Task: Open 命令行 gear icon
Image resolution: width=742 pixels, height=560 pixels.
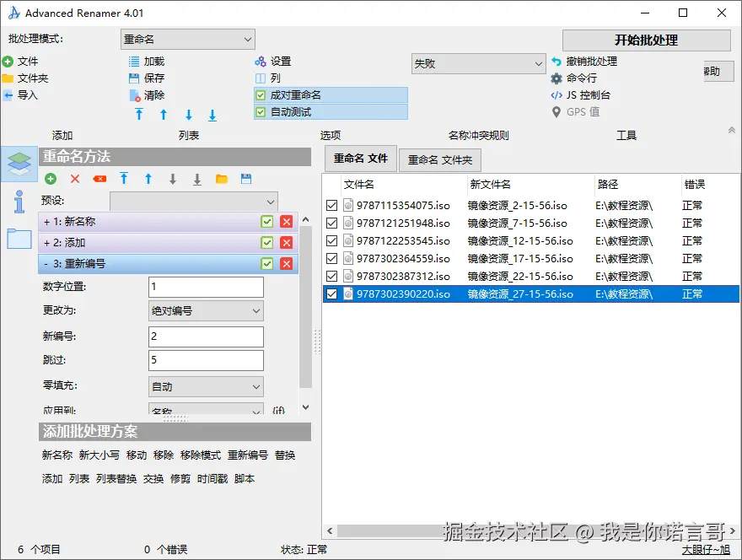Action: click(x=556, y=78)
